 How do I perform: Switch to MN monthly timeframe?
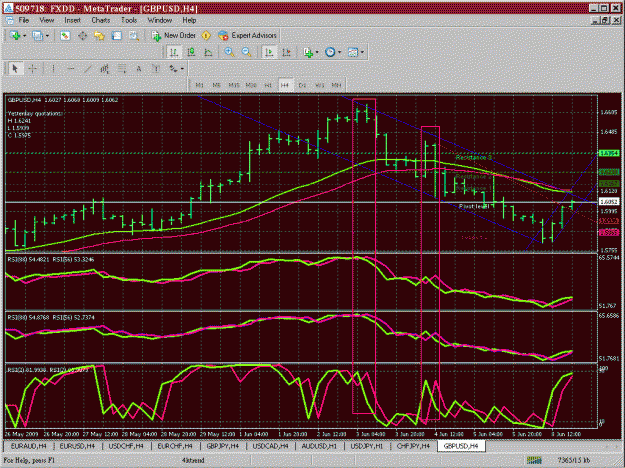(x=336, y=85)
